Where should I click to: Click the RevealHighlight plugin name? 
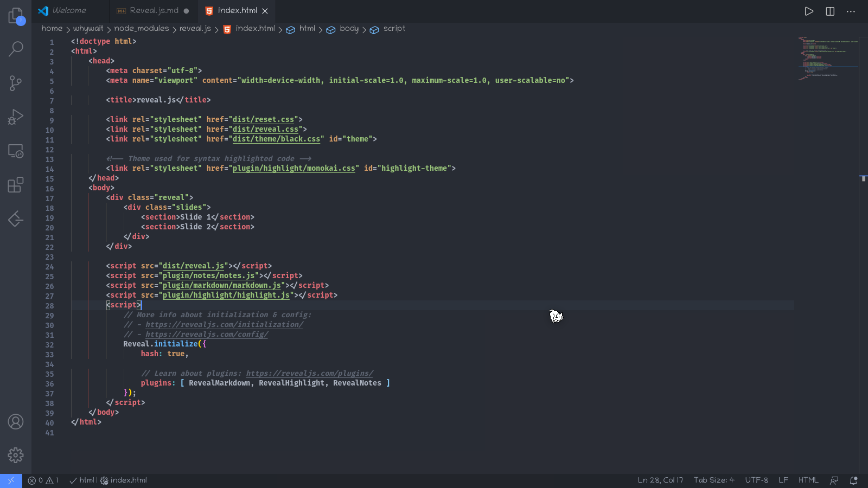click(x=291, y=383)
